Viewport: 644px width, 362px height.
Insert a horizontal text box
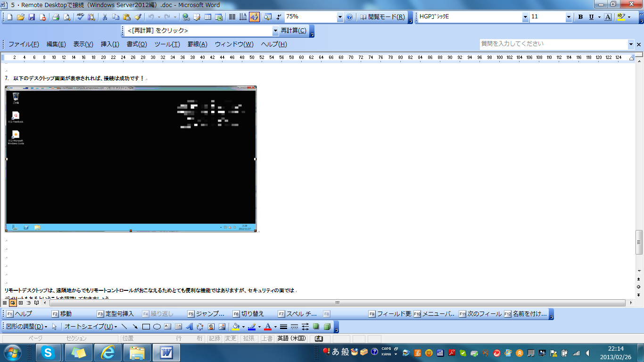tap(168, 327)
